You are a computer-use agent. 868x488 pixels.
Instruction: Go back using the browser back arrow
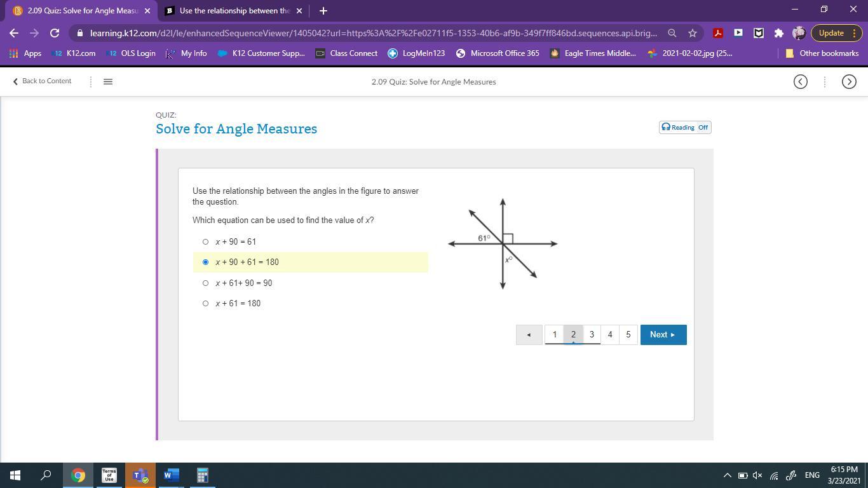pos(14,33)
